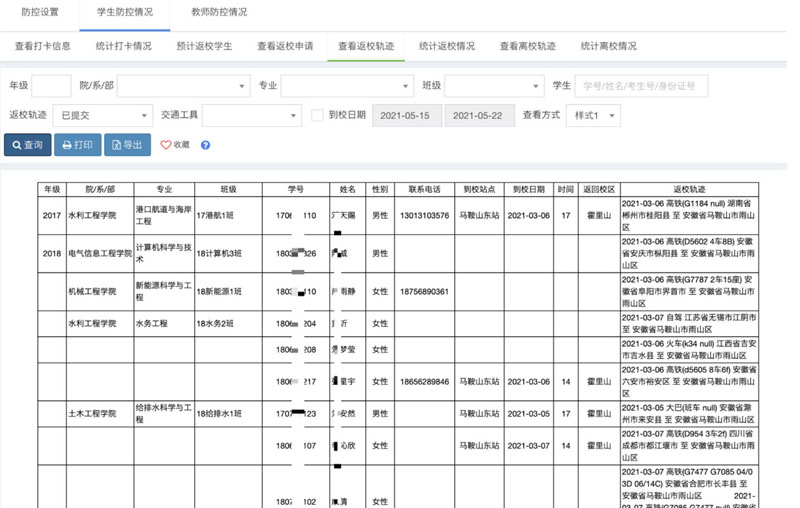
Task: Export results with the 导出 button
Action: pyautogui.click(x=127, y=145)
